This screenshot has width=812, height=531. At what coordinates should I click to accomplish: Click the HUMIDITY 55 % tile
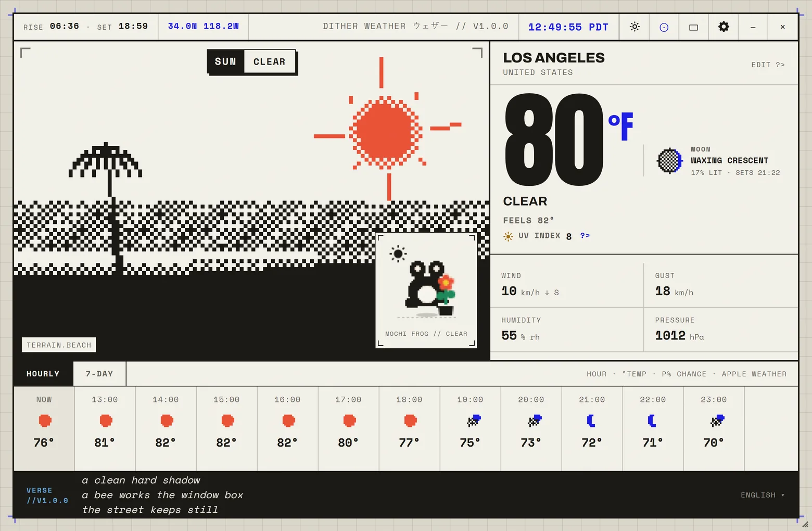(567, 330)
